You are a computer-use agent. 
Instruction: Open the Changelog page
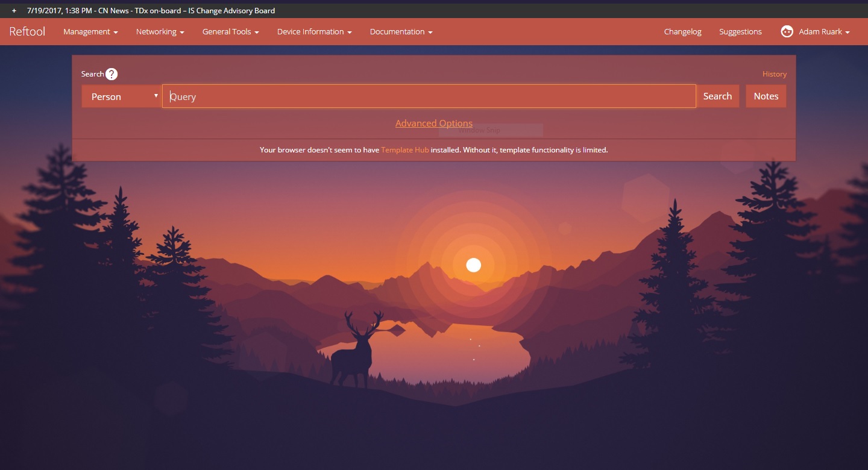(683, 32)
